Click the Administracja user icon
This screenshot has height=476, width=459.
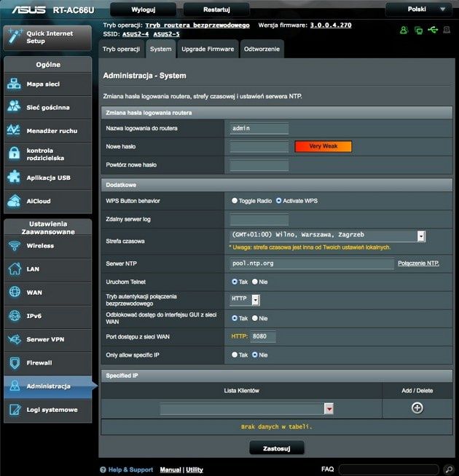[15, 386]
